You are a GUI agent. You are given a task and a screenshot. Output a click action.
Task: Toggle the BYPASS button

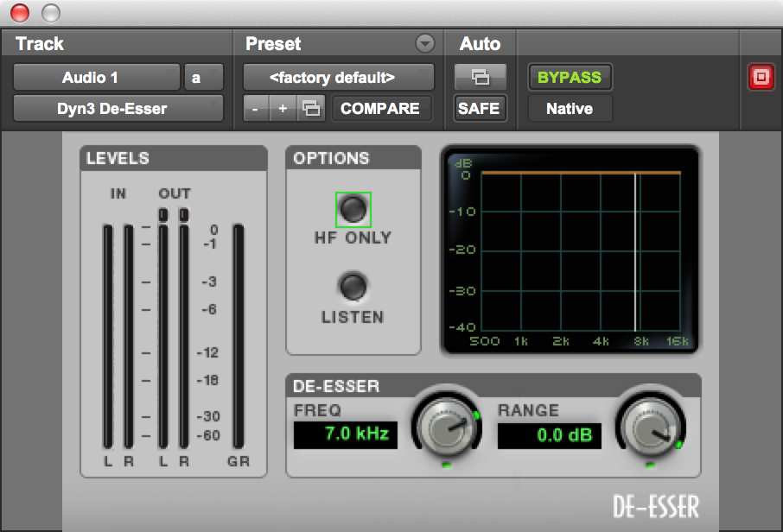pyautogui.click(x=570, y=78)
